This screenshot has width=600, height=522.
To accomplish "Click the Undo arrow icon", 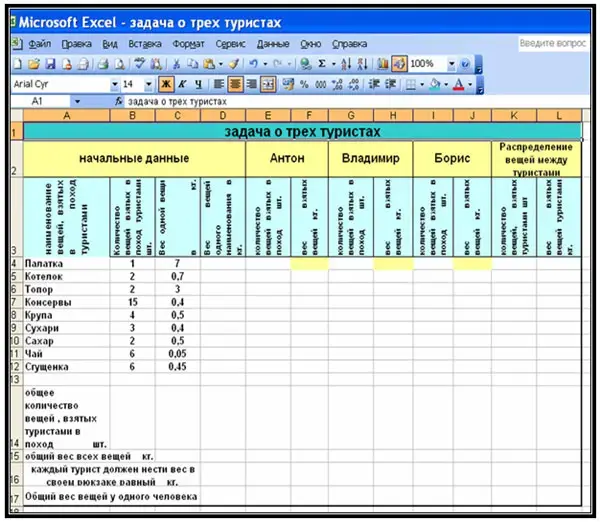I will point(254,64).
